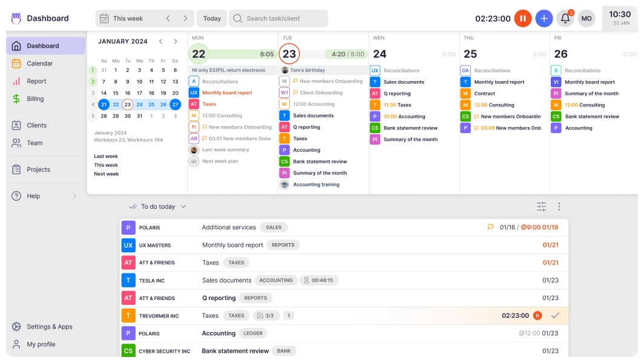Show previous month in mini calendar
The width and height of the screenshot is (644, 363).
click(161, 42)
